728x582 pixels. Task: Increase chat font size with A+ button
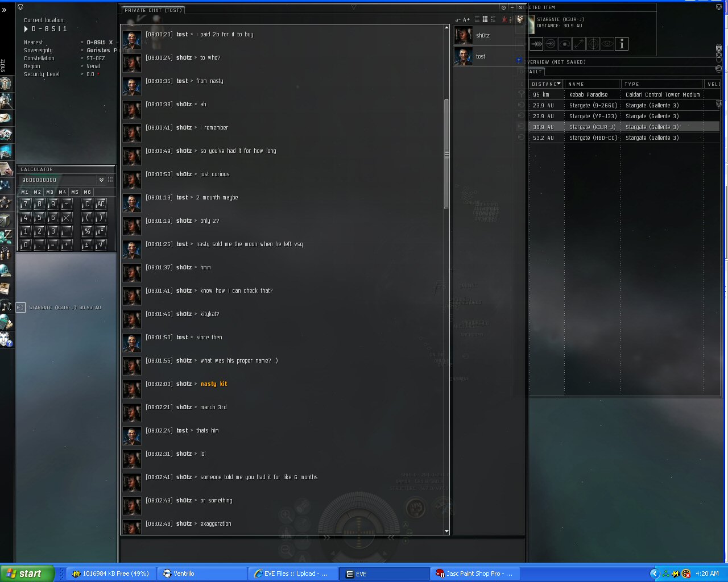click(x=466, y=20)
